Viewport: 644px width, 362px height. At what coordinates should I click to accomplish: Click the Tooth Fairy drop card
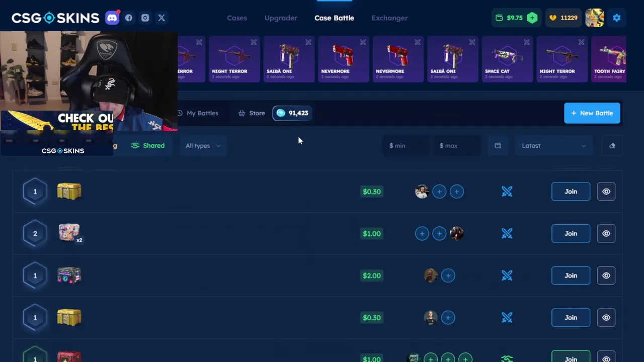[609, 59]
